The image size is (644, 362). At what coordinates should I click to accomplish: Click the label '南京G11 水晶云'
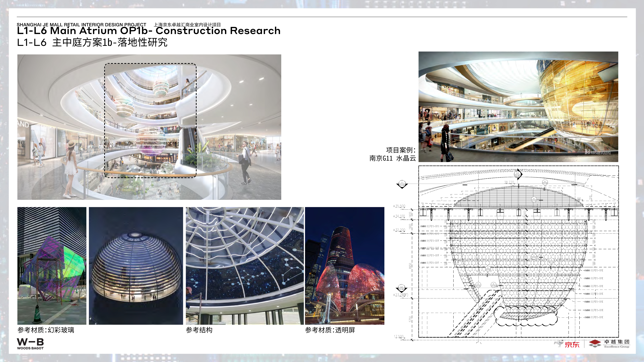click(x=392, y=158)
